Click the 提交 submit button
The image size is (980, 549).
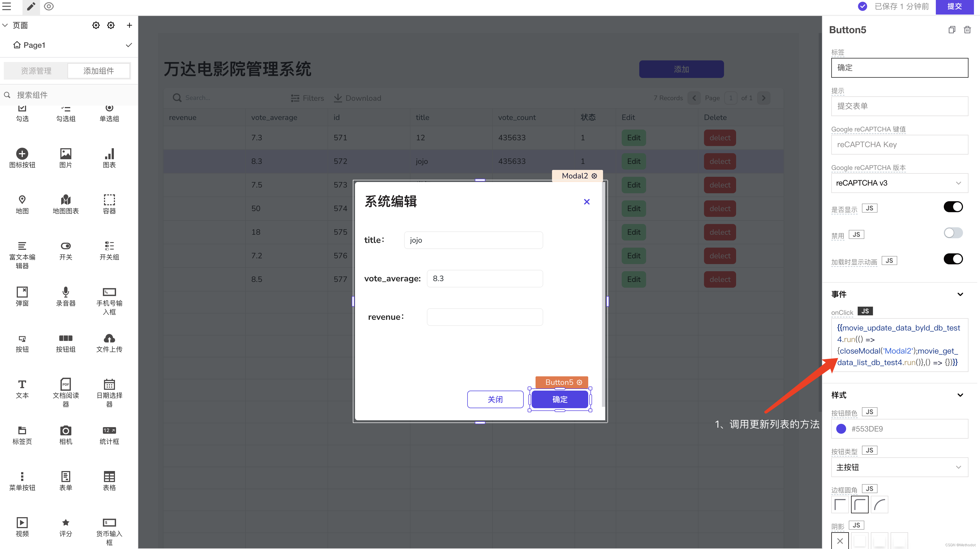click(x=954, y=7)
